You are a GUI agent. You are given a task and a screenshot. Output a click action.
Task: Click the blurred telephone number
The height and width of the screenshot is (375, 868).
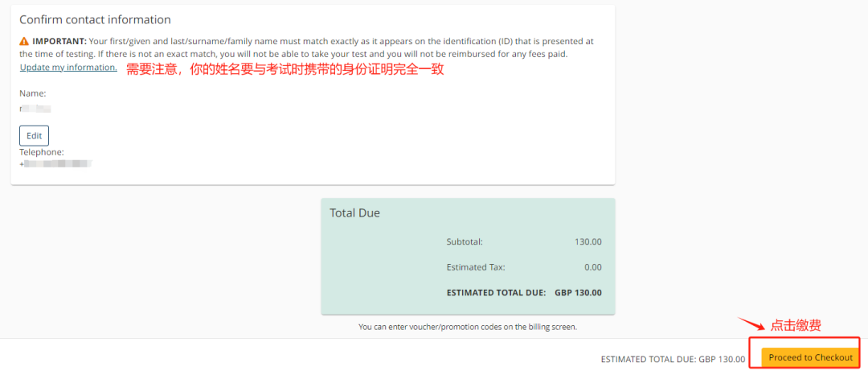[x=56, y=164]
